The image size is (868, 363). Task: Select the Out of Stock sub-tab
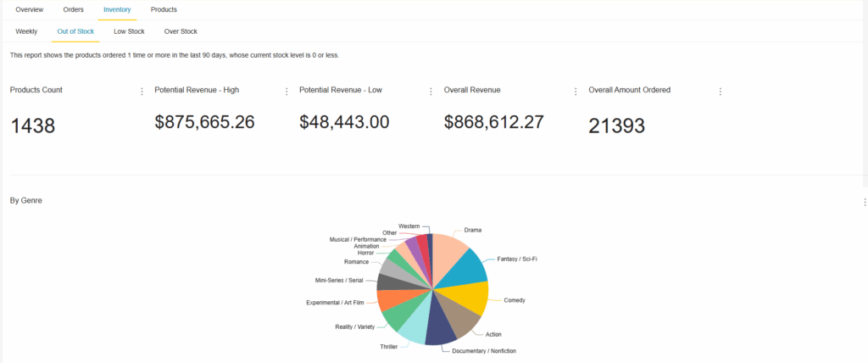pos(75,31)
